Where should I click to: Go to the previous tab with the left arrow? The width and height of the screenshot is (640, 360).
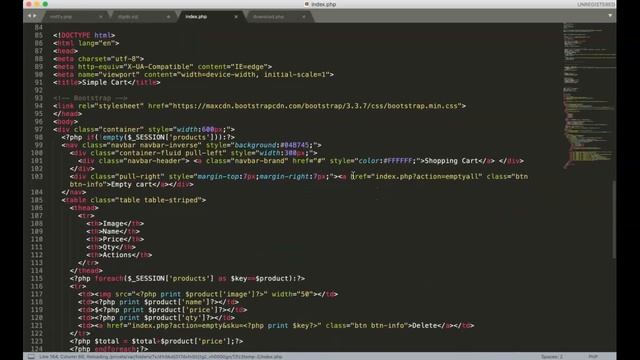(29, 16)
